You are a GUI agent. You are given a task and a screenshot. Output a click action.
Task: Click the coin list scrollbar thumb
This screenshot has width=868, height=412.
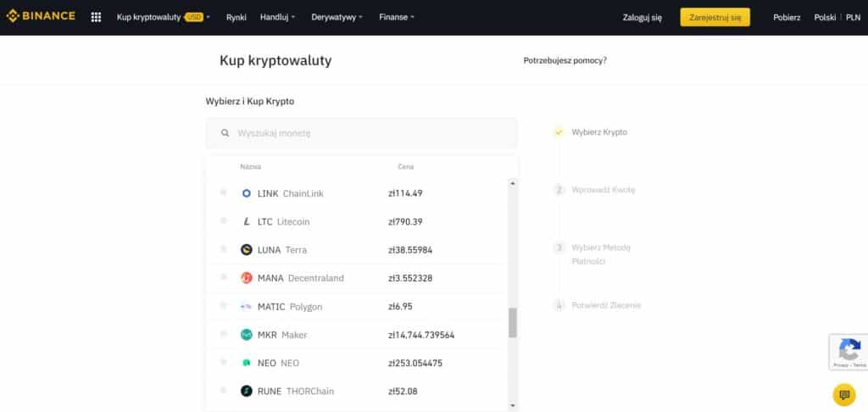513,323
